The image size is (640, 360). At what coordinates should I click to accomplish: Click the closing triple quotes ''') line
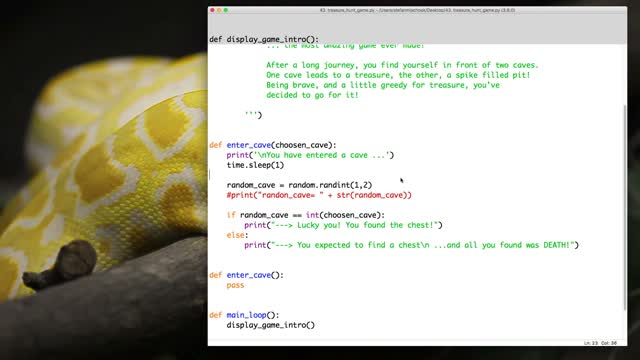(x=253, y=115)
